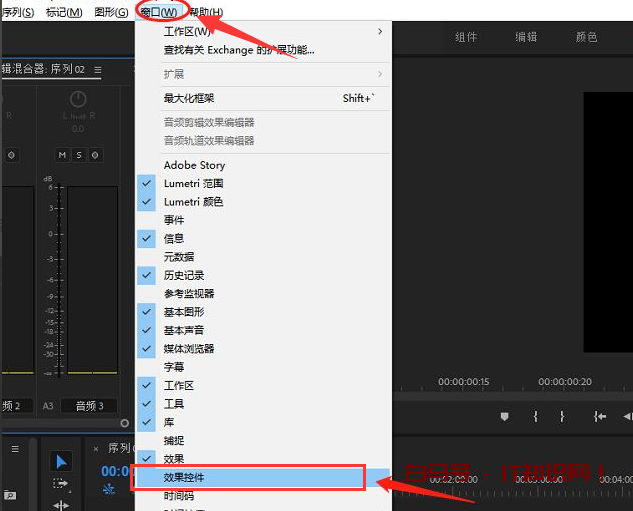Solo the audio track with S button
Screen dimensions: 633x511
coord(78,155)
